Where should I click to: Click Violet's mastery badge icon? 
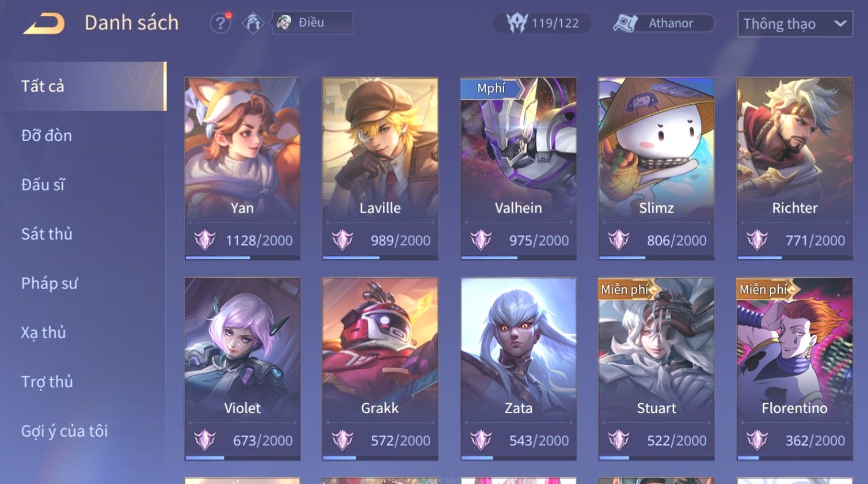click(204, 440)
